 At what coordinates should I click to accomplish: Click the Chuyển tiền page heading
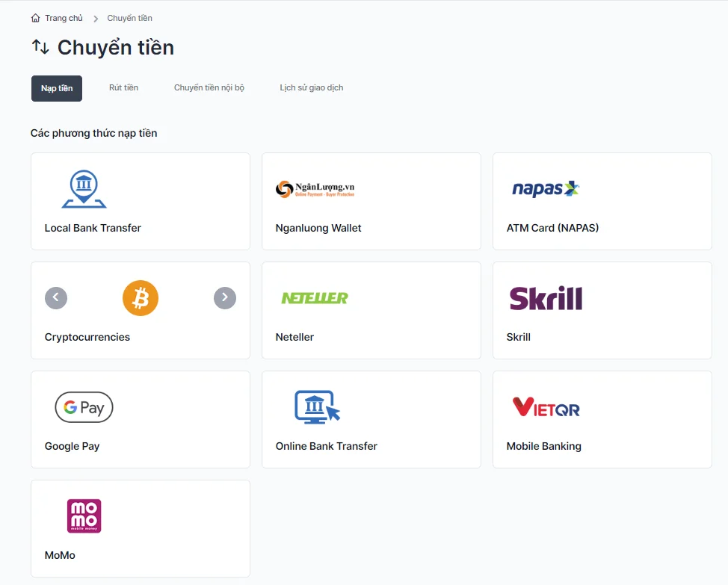(116, 47)
